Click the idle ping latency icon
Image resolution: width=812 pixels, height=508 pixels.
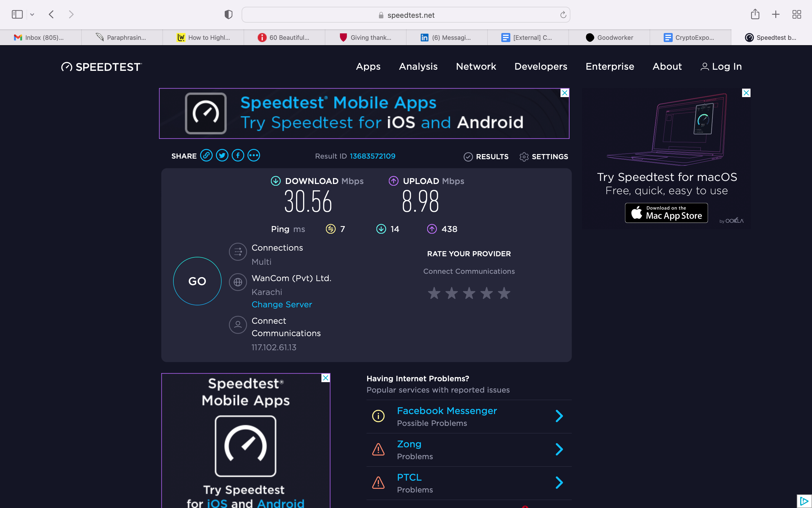point(330,229)
